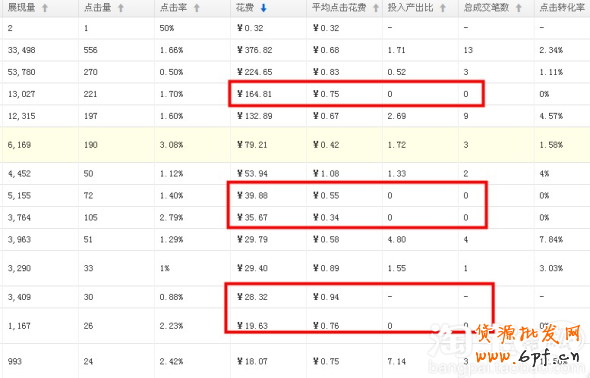Screen dimensions: 590x378
Task: Select the 4.80 ROI value cell
Action: pyautogui.click(x=397, y=240)
